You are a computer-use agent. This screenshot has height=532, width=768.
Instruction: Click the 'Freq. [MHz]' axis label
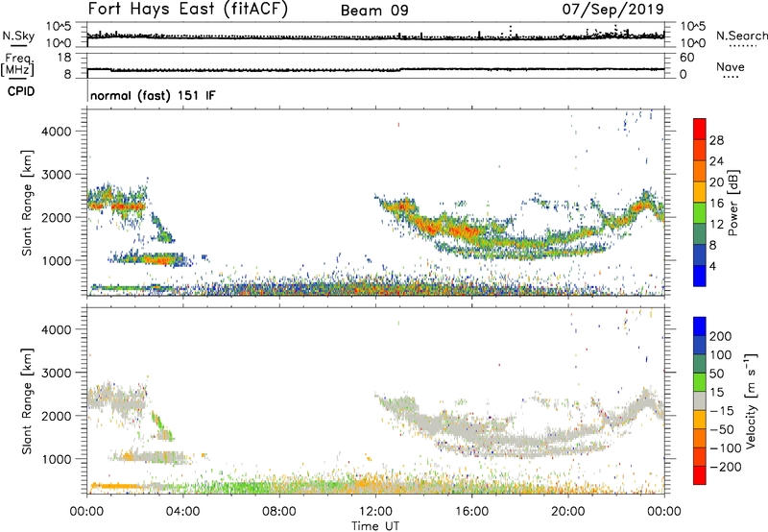[x=17, y=65]
